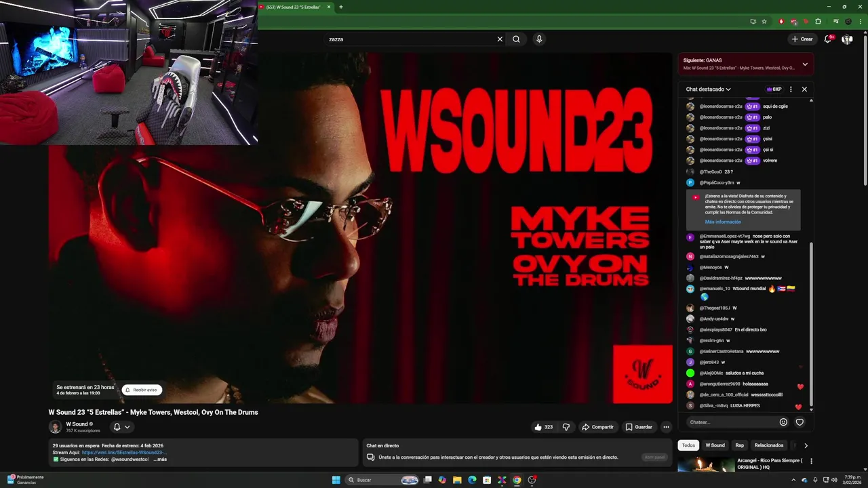Adjust volume via taskbar speaker icon
The width and height of the screenshot is (868, 488).
pyautogui.click(x=833, y=480)
